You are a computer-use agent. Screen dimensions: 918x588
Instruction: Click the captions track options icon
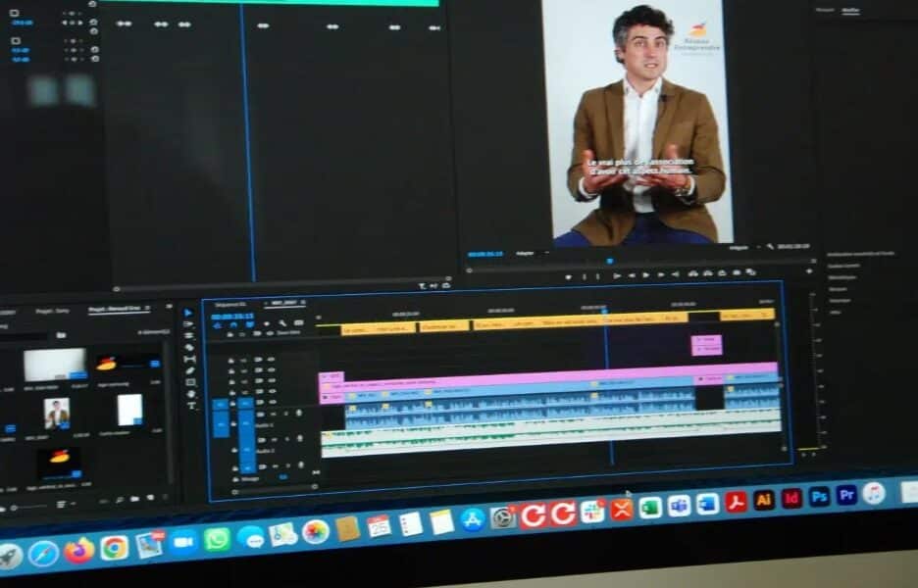pyautogui.click(x=298, y=322)
